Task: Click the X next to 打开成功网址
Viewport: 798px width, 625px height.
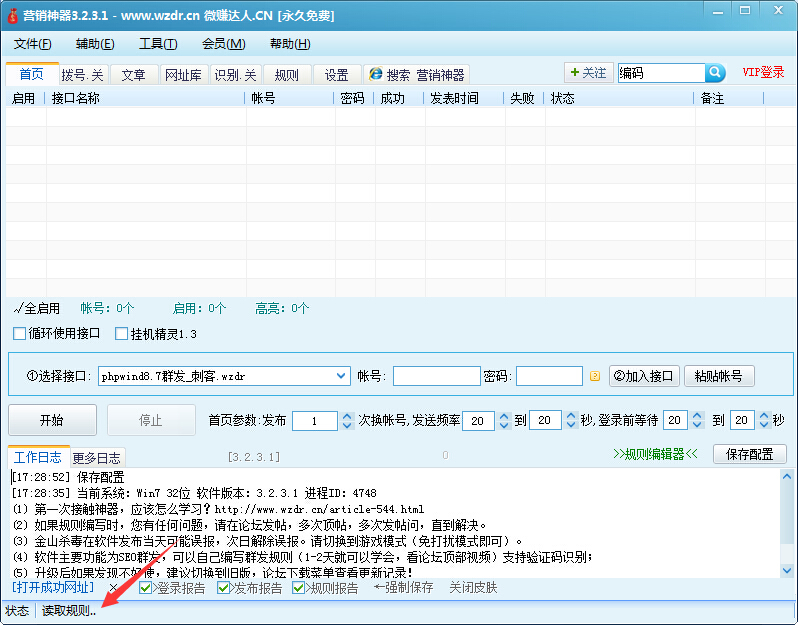Action: click(x=113, y=588)
